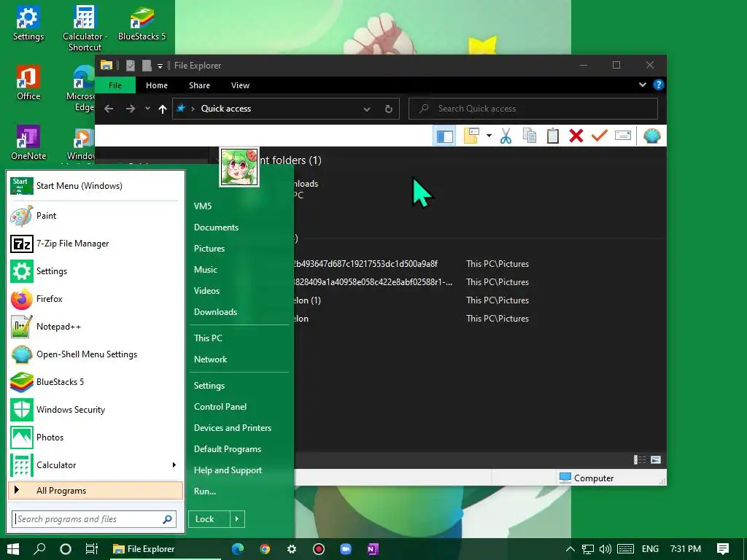The width and height of the screenshot is (747, 560).
Task: Open Open-Shell Menu Settings
Action: 96,354
